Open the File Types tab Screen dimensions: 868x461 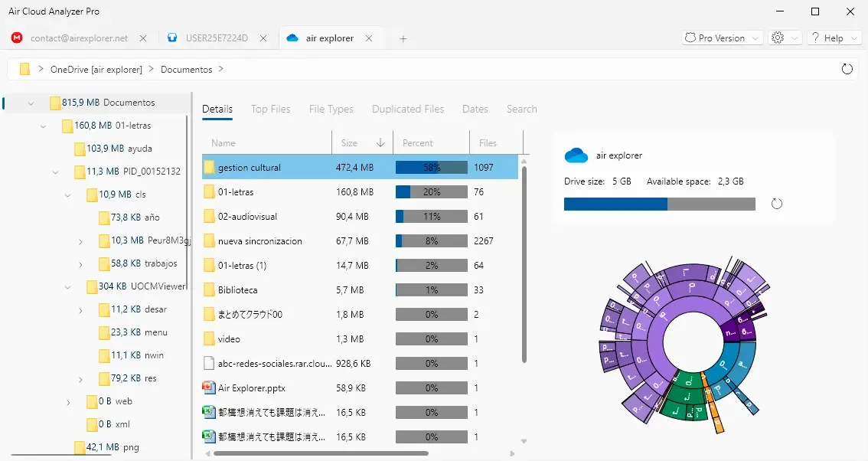[331, 110]
